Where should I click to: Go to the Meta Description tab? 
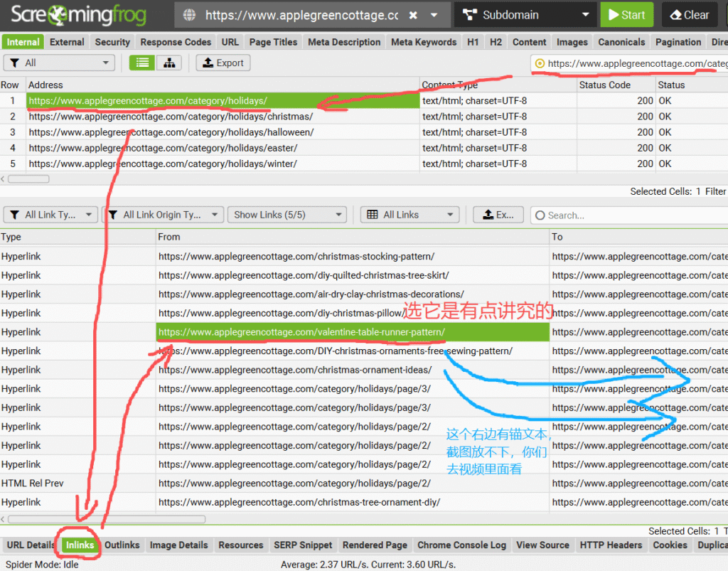(344, 42)
